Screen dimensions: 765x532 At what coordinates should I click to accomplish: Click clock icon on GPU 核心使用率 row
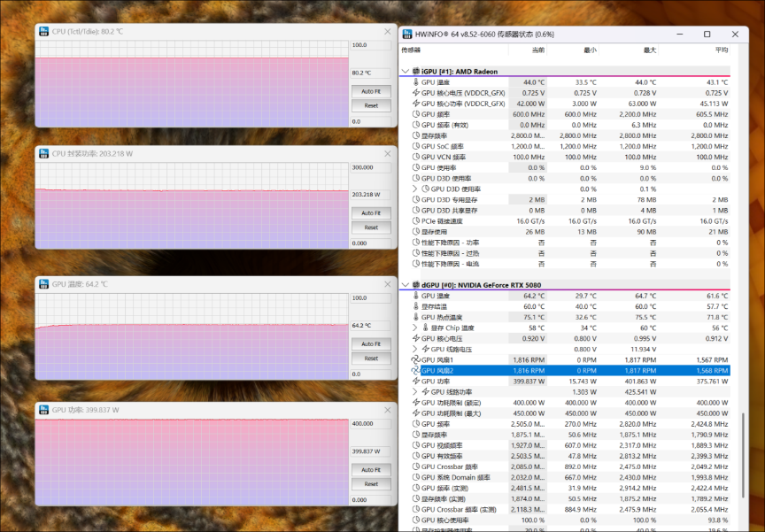(x=416, y=520)
